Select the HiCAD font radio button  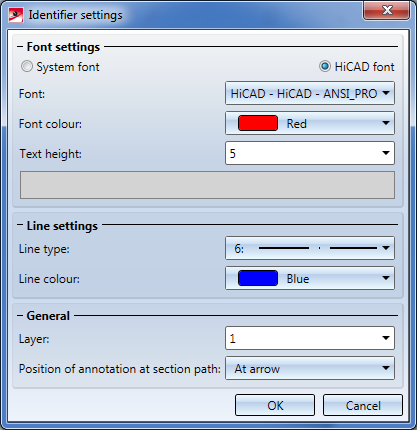point(324,66)
